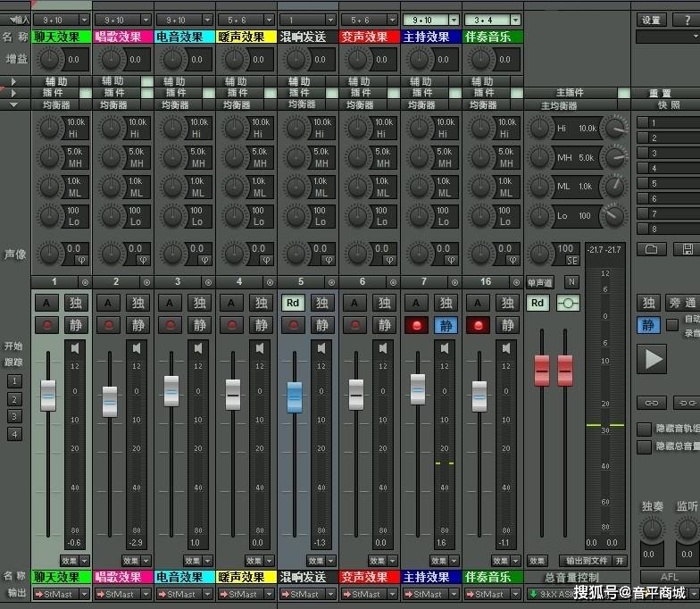The height and width of the screenshot is (609, 700).
Task: Click the 暖声效果 channel volume fader
Action: click(233, 395)
